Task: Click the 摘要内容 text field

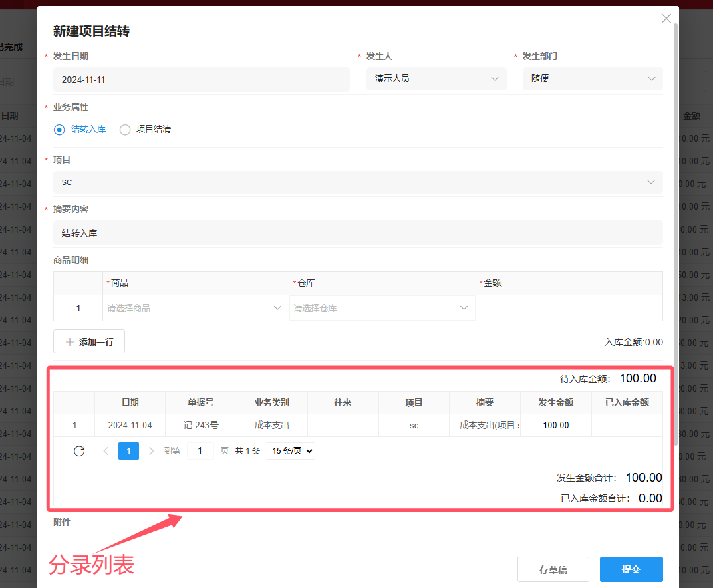Action: click(x=358, y=233)
